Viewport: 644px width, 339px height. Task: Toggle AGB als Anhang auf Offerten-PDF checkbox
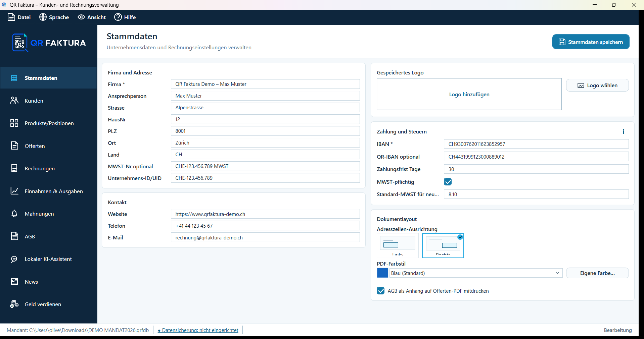380,291
